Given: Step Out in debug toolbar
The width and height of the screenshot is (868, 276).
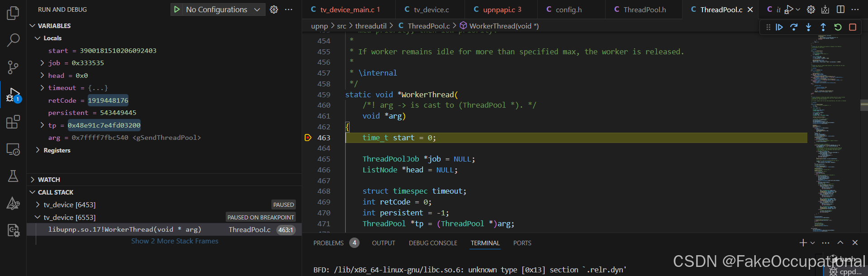Looking at the screenshot, I should [823, 27].
